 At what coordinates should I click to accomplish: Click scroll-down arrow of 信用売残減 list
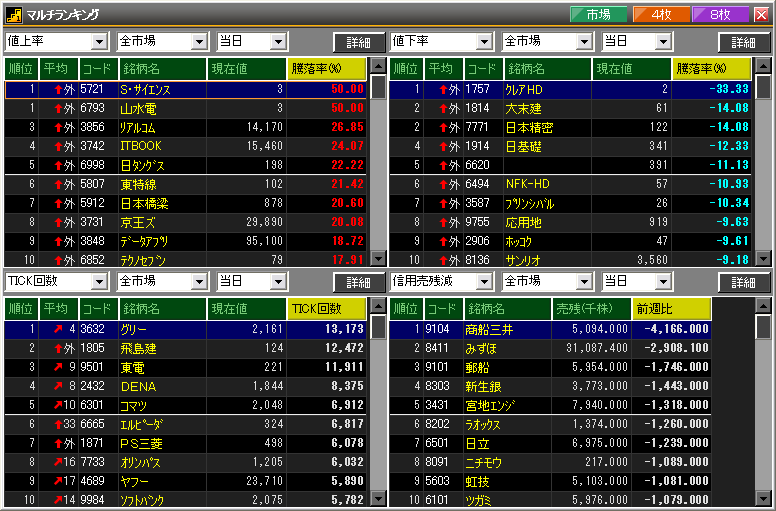pos(763,499)
